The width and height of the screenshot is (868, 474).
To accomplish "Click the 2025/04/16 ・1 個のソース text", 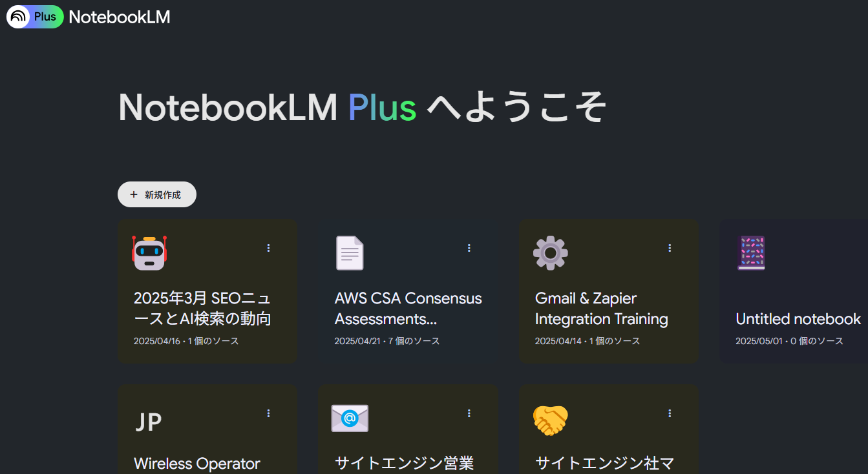I will 186,341.
